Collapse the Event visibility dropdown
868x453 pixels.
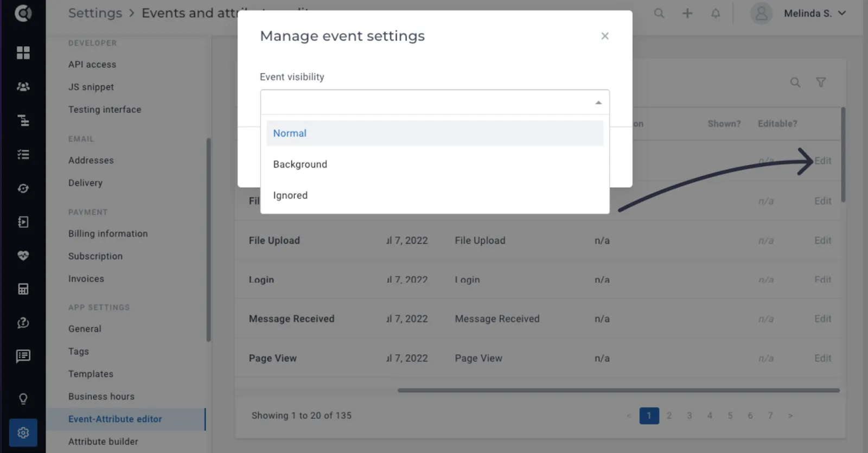[x=598, y=103]
